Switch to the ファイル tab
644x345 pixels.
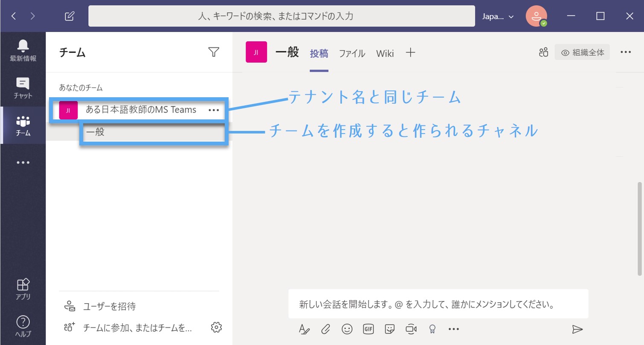tap(352, 53)
